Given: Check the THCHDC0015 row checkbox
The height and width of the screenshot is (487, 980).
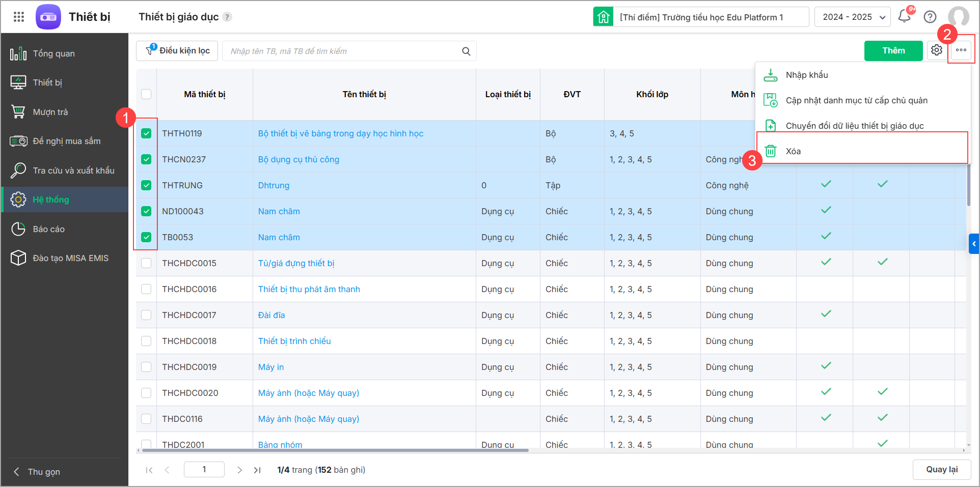Looking at the screenshot, I should click(x=146, y=263).
